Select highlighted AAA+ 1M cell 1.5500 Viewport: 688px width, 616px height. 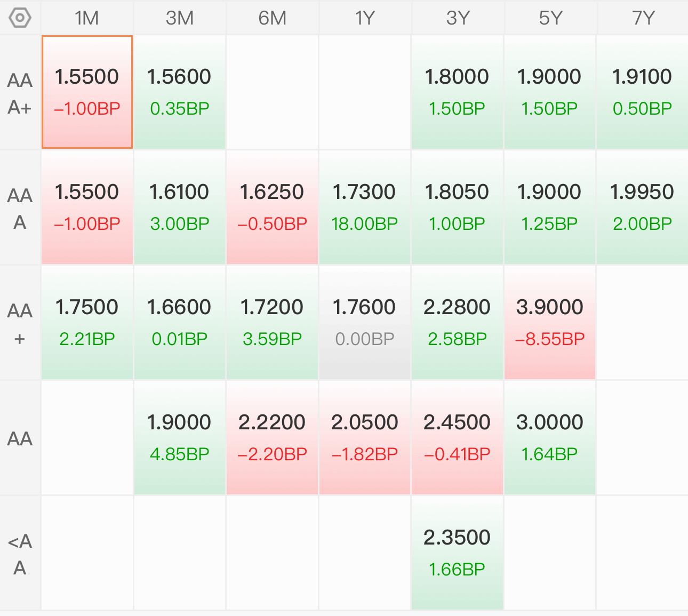[x=87, y=92]
